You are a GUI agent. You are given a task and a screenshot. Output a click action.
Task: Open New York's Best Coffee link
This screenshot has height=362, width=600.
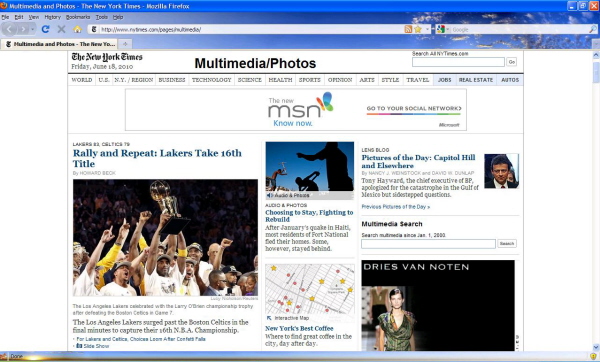click(299, 328)
